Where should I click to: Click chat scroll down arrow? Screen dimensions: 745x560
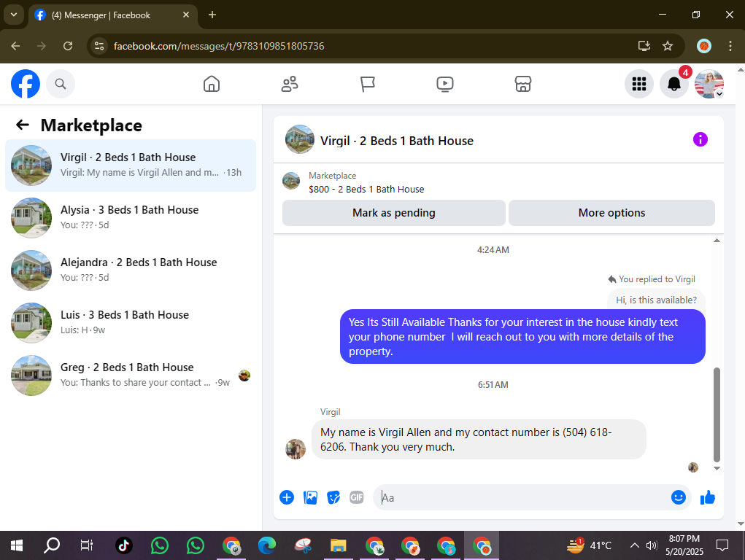click(717, 468)
